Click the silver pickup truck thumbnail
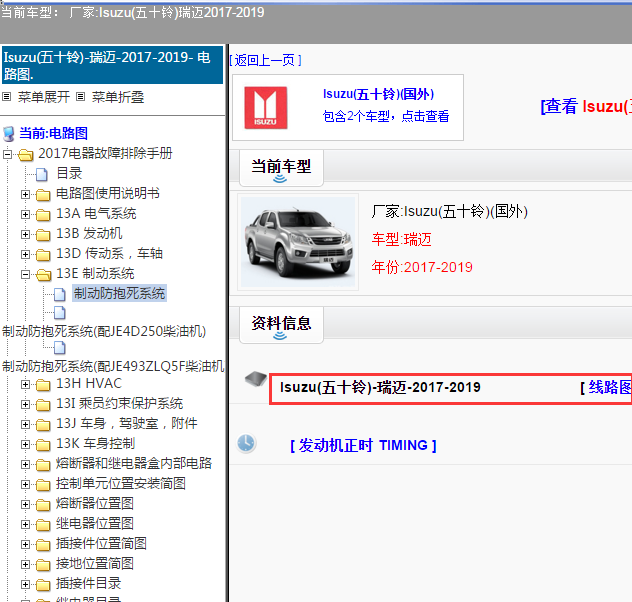 (298, 242)
